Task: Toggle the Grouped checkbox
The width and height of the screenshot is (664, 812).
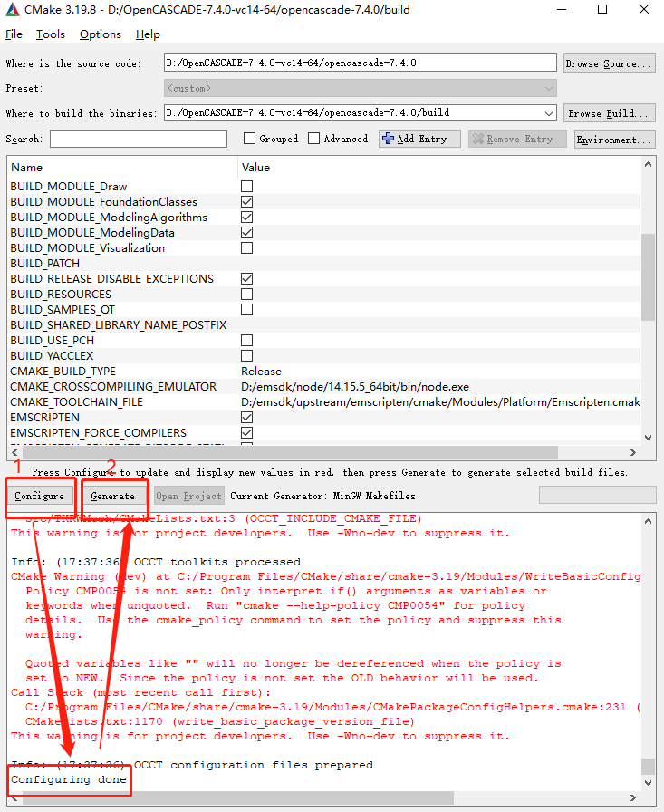Action: pos(249,139)
